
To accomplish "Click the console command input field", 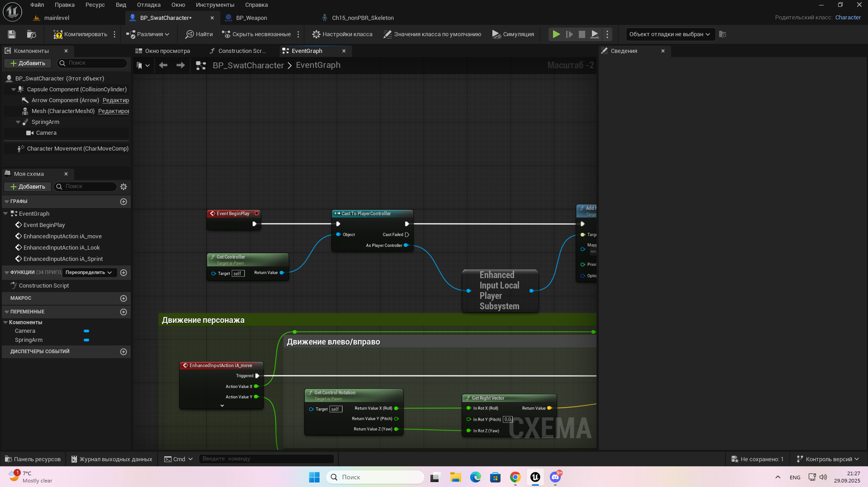I will tap(266, 459).
